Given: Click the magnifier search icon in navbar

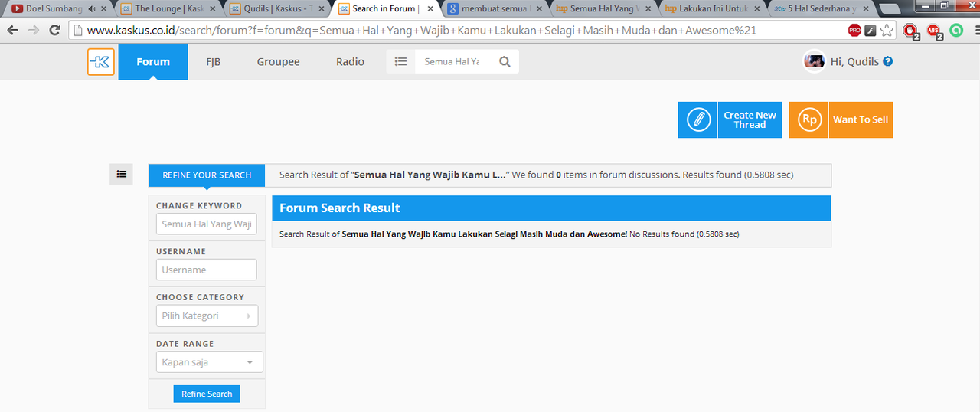Looking at the screenshot, I should [505, 62].
